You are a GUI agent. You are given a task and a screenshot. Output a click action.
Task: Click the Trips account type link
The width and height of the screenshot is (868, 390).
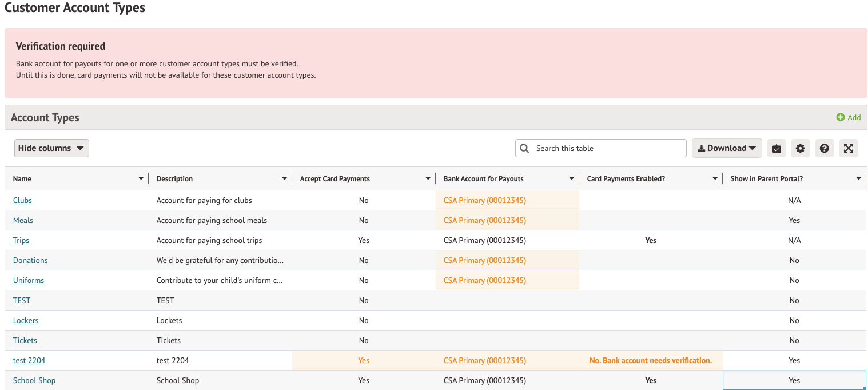(x=21, y=240)
